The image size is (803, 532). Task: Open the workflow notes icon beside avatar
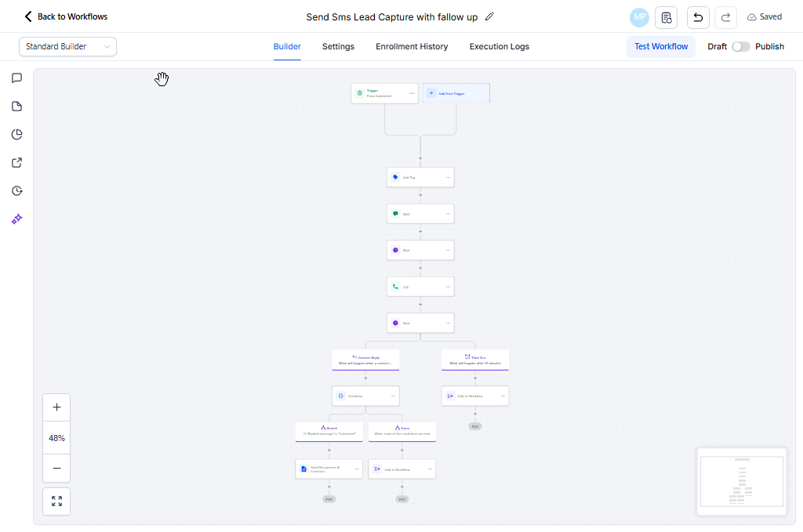(x=666, y=17)
